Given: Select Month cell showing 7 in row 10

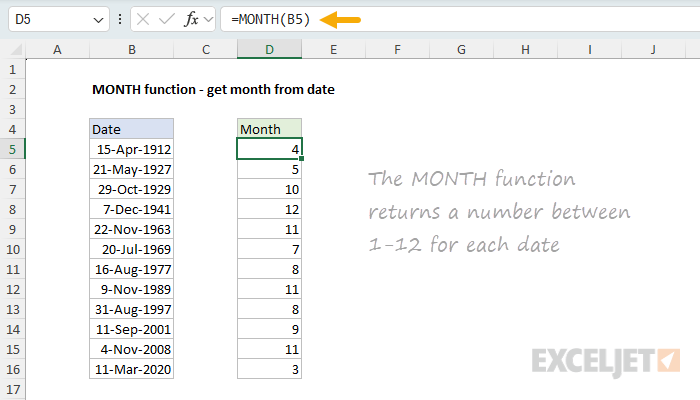Looking at the screenshot, I should tap(270, 249).
